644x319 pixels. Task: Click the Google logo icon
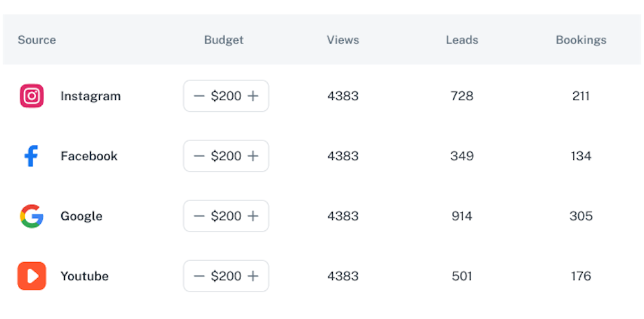32,216
